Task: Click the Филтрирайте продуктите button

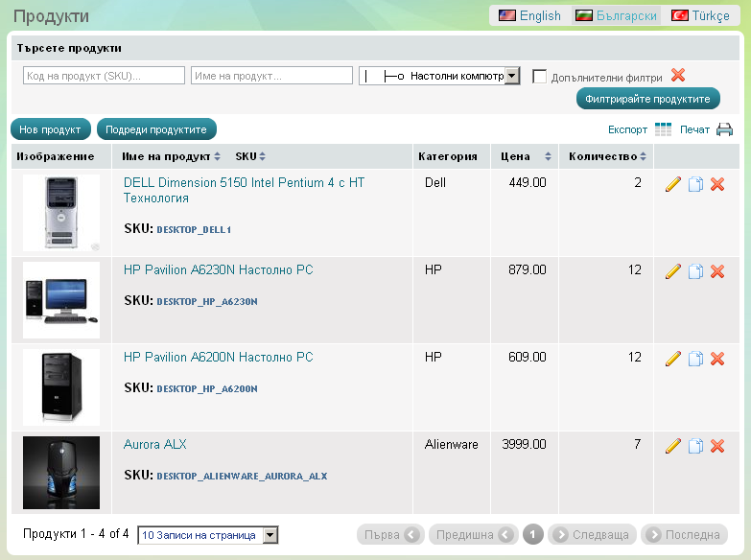Action: pos(647,99)
